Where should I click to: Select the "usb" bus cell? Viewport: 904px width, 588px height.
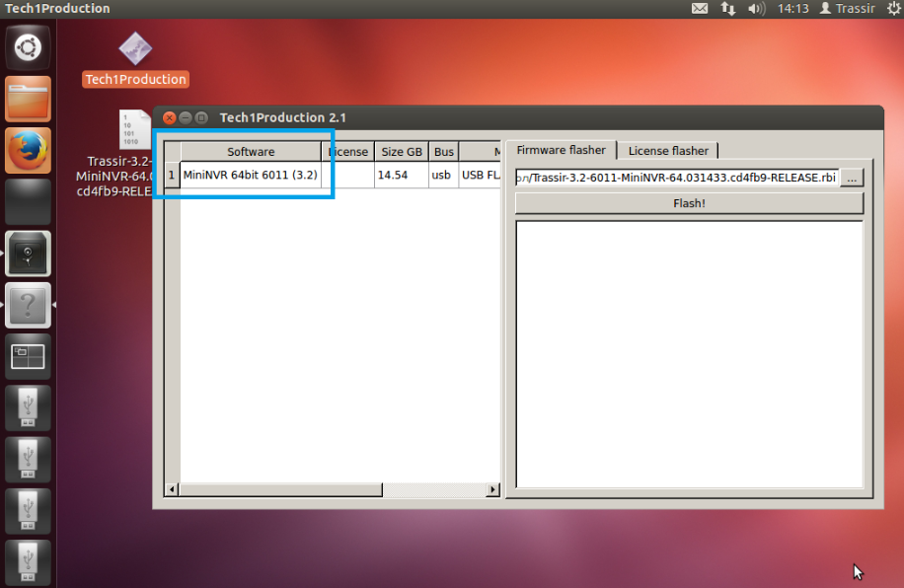pos(443,175)
